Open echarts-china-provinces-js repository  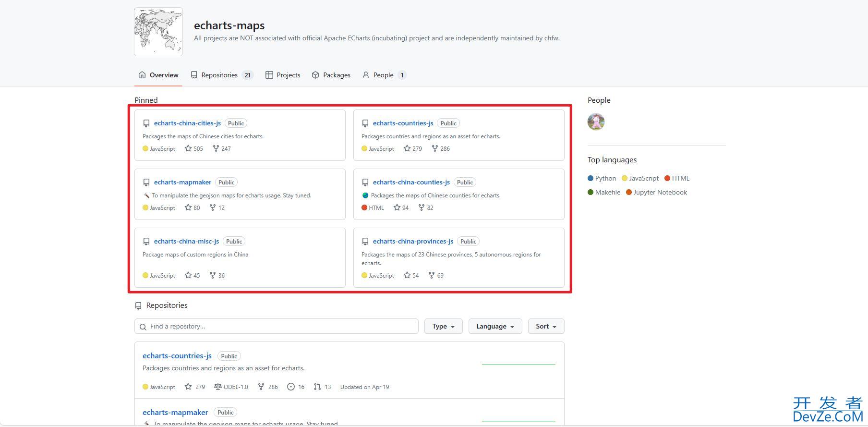[x=413, y=241]
